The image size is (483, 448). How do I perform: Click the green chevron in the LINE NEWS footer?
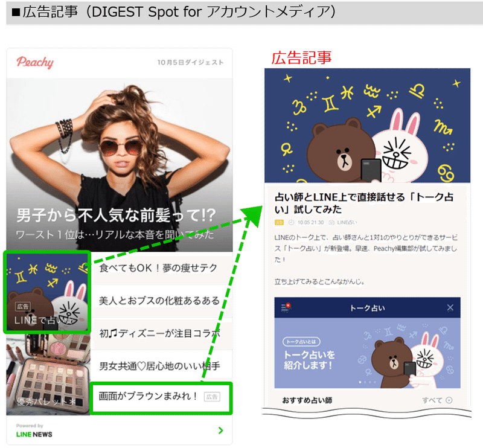[220, 430]
